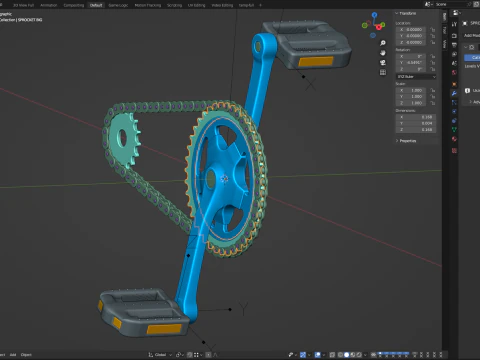Open the Global transform orientation dropdown
The image size is (480, 360).
(x=160, y=355)
